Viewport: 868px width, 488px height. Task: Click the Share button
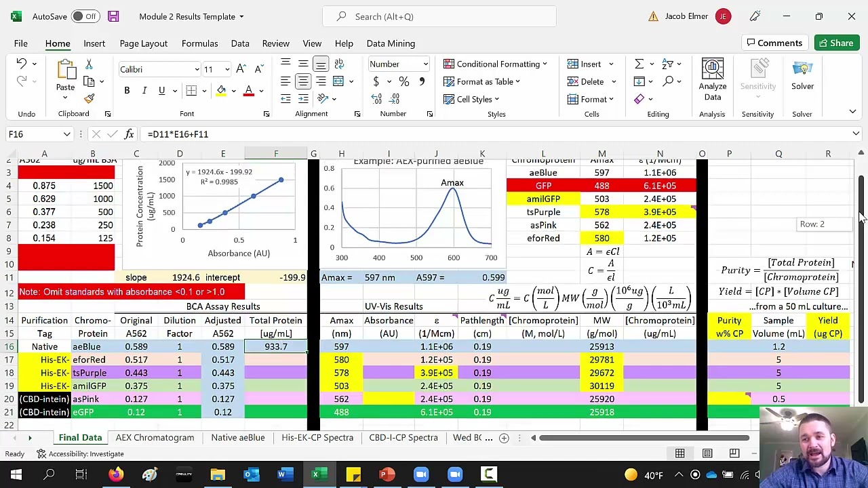coord(836,43)
